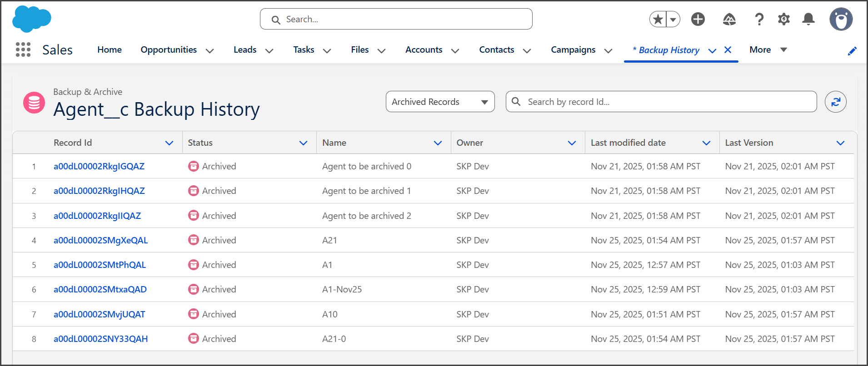Click the global create plus icon
Image resolution: width=868 pixels, height=366 pixels.
coord(698,19)
